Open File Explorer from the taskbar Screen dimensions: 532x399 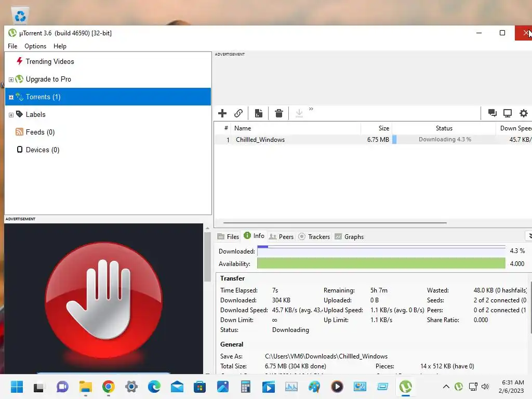86,387
